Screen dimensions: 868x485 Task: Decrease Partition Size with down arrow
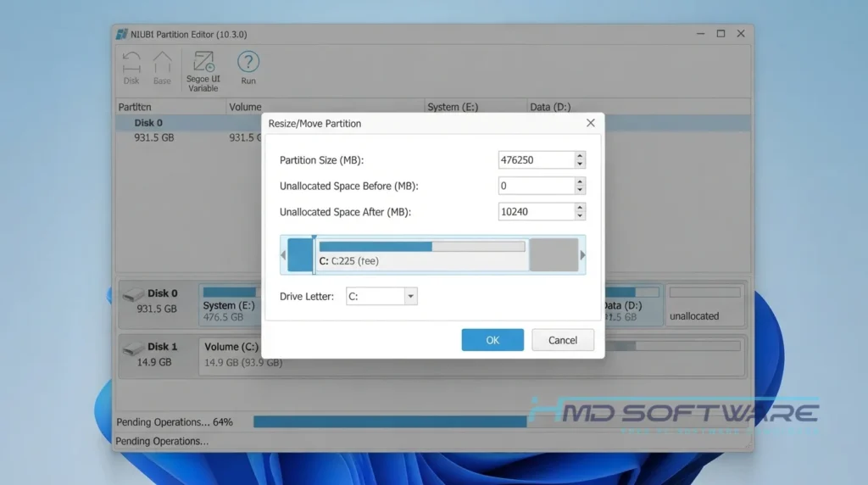tap(580, 164)
